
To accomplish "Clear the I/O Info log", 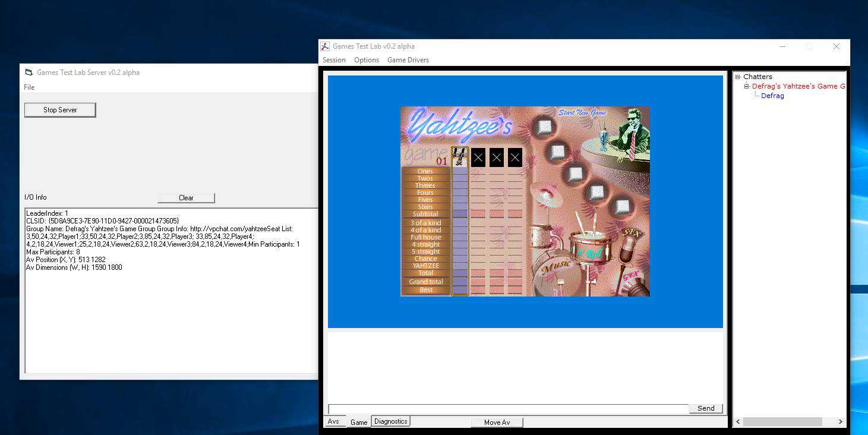I will pos(186,198).
